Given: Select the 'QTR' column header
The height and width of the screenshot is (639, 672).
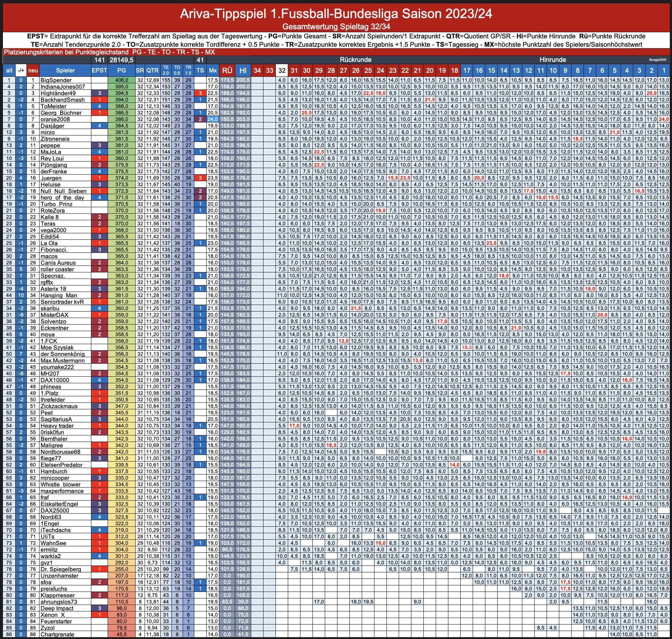Looking at the screenshot, I should [x=153, y=70].
